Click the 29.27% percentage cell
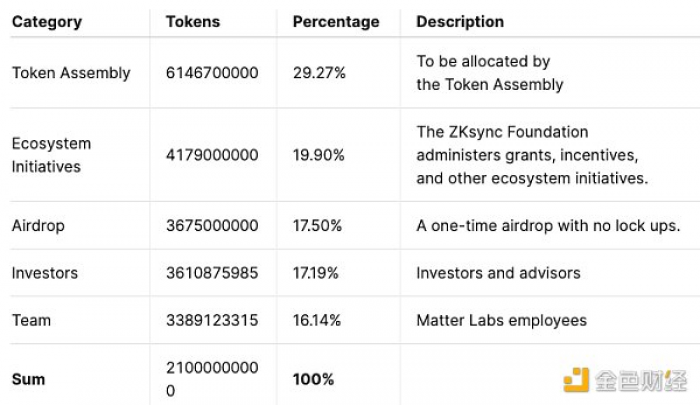 click(319, 73)
